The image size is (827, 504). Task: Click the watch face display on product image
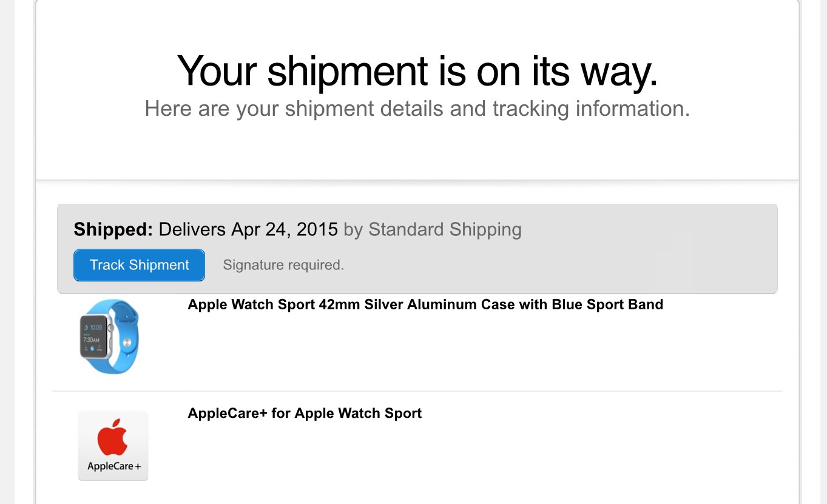95,338
